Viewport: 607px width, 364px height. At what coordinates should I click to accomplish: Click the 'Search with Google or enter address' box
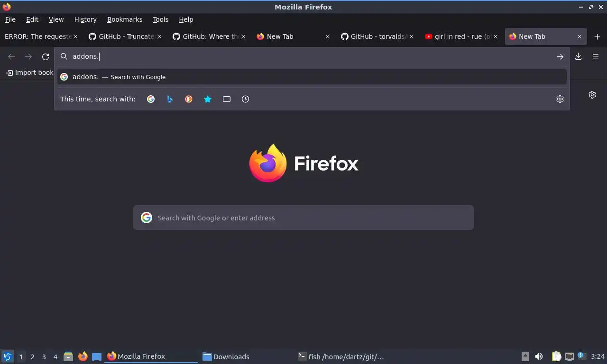[303, 218]
